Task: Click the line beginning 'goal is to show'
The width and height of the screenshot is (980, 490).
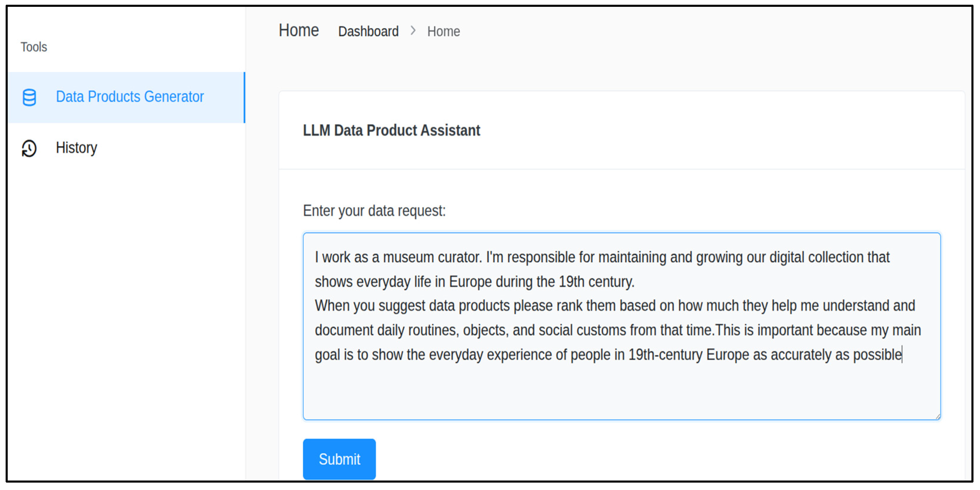Action: point(608,355)
